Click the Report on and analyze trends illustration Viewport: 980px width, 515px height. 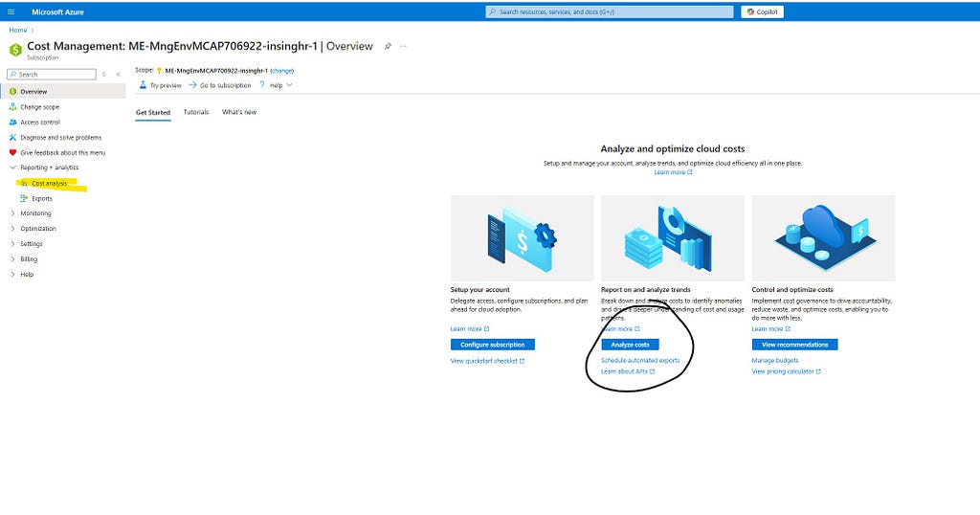click(673, 238)
